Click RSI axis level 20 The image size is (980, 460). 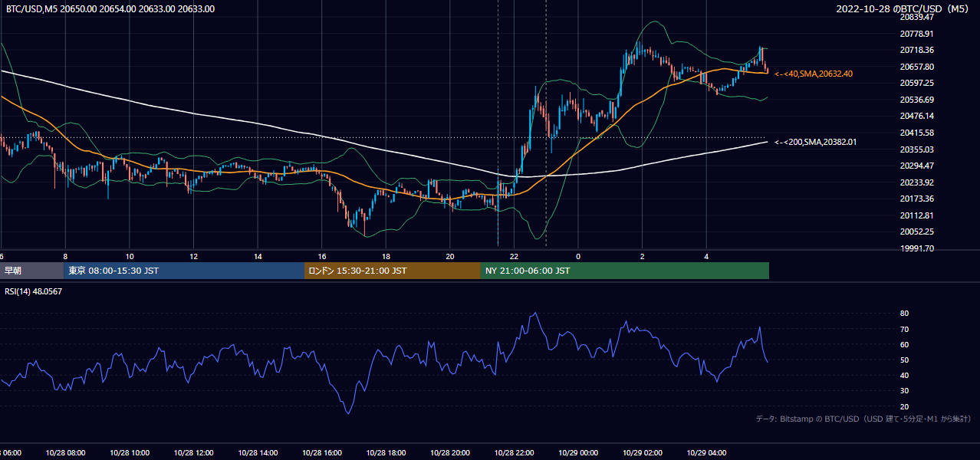pyautogui.click(x=905, y=406)
